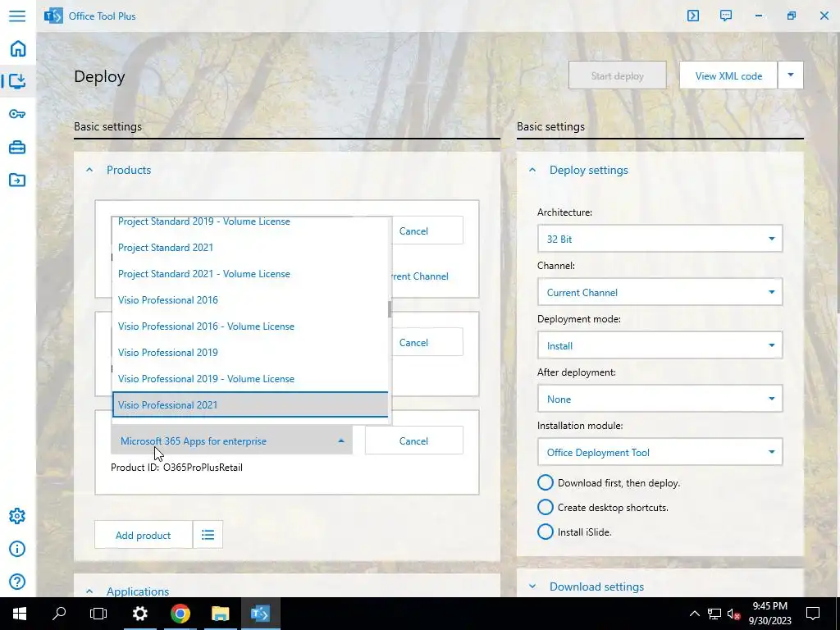Open the arrow next to View XML code
840x630 pixels.
(790, 75)
